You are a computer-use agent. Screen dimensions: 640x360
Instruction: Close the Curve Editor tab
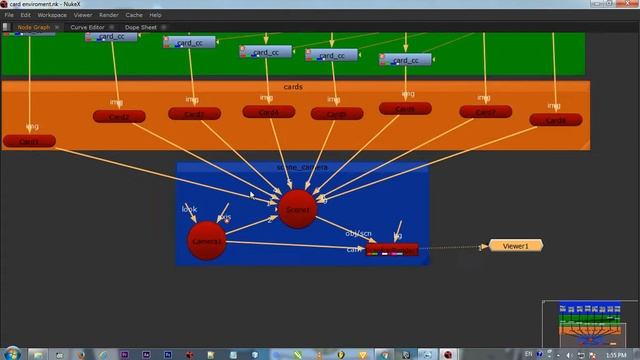tap(111, 27)
